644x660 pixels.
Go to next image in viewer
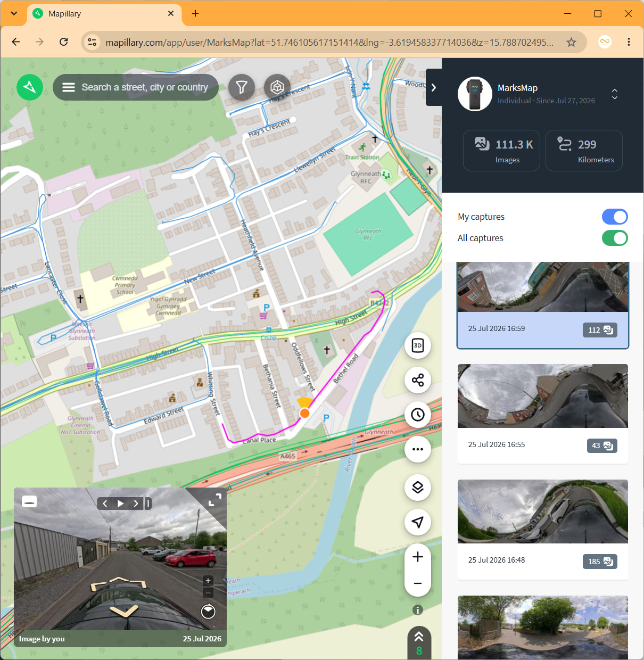pyautogui.click(x=136, y=504)
